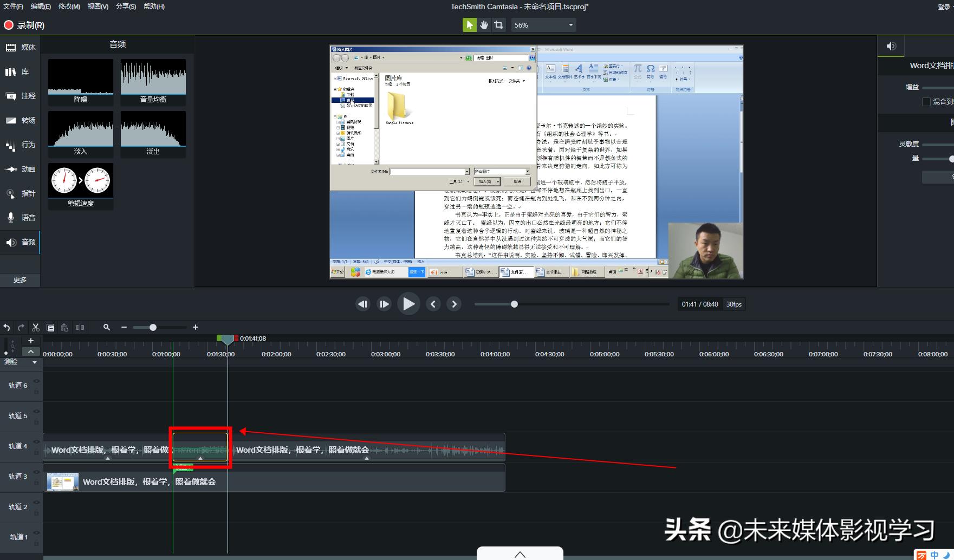The width and height of the screenshot is (954, 560).
Task: Show 更多 more sidebar tools
Action: (x=20, y=279)
